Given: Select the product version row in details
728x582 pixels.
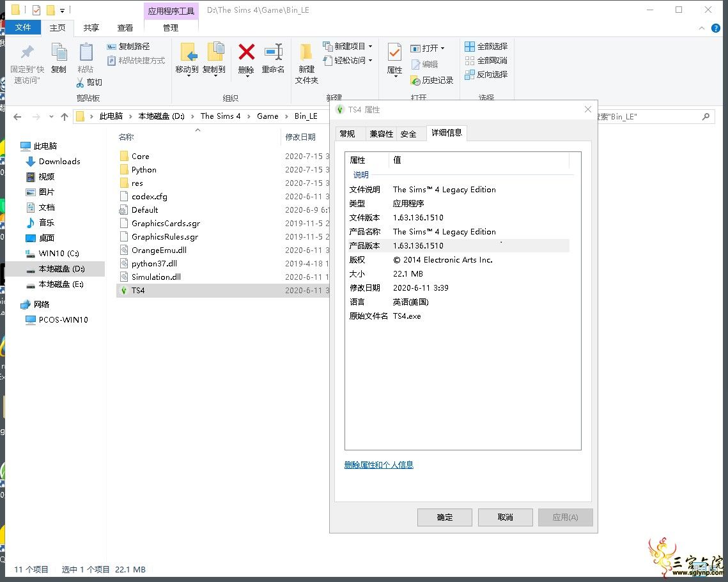Looking at the screenshot, I should point(459,245).
